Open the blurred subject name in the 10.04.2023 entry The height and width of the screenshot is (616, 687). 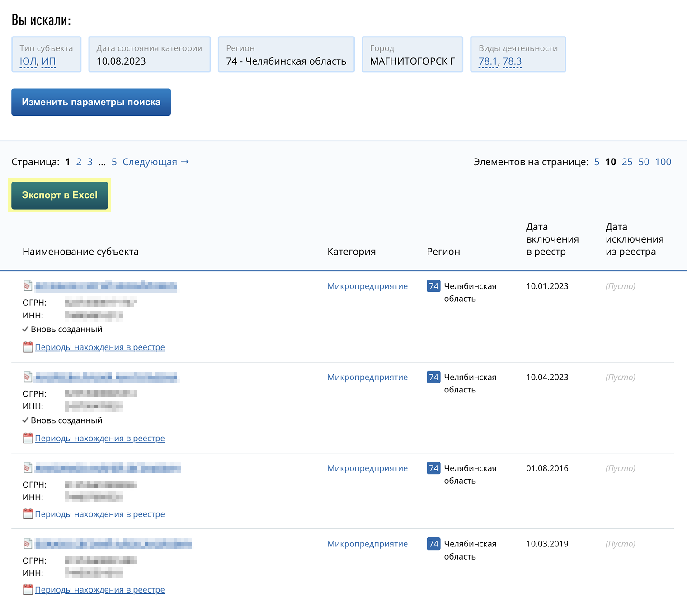pyautogui.click(x=107, y=377)
